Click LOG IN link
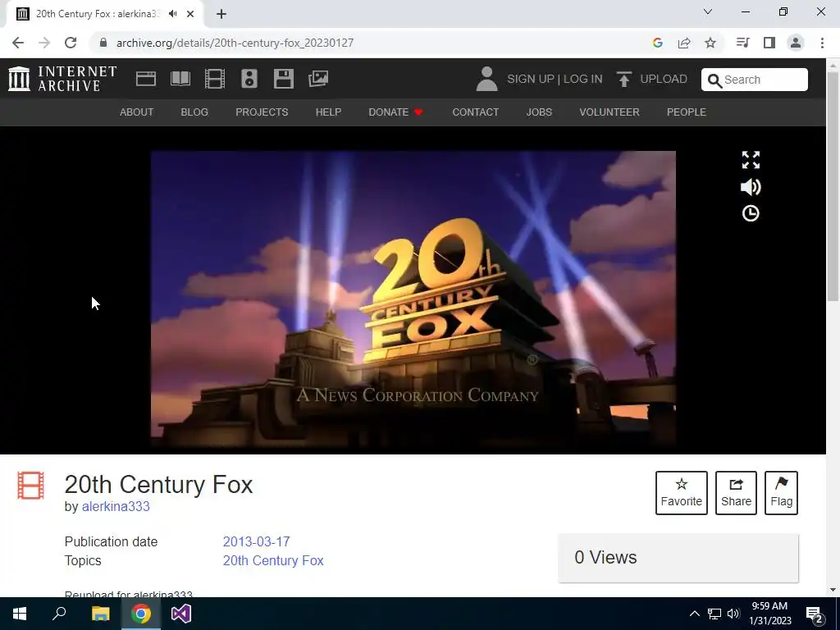Image resolution: width=840 pixels, height=630 pixels. (x=583, y=80)
